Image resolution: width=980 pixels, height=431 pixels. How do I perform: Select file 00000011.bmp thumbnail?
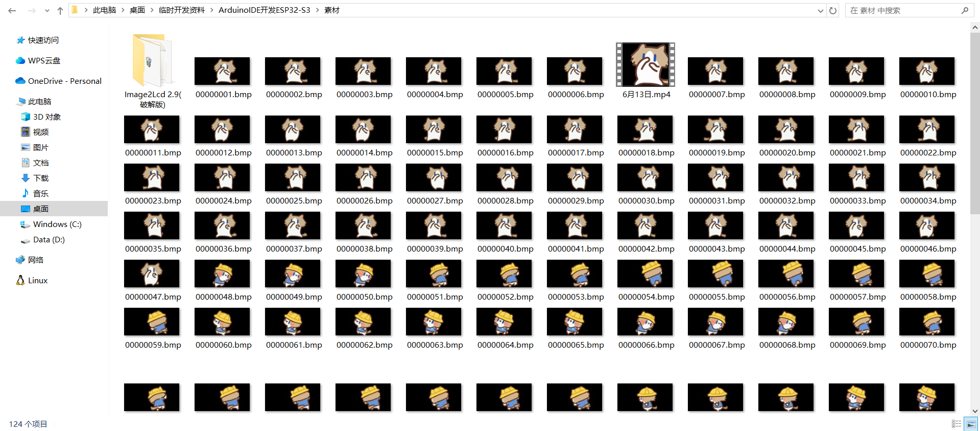click(x=152, y=129)
